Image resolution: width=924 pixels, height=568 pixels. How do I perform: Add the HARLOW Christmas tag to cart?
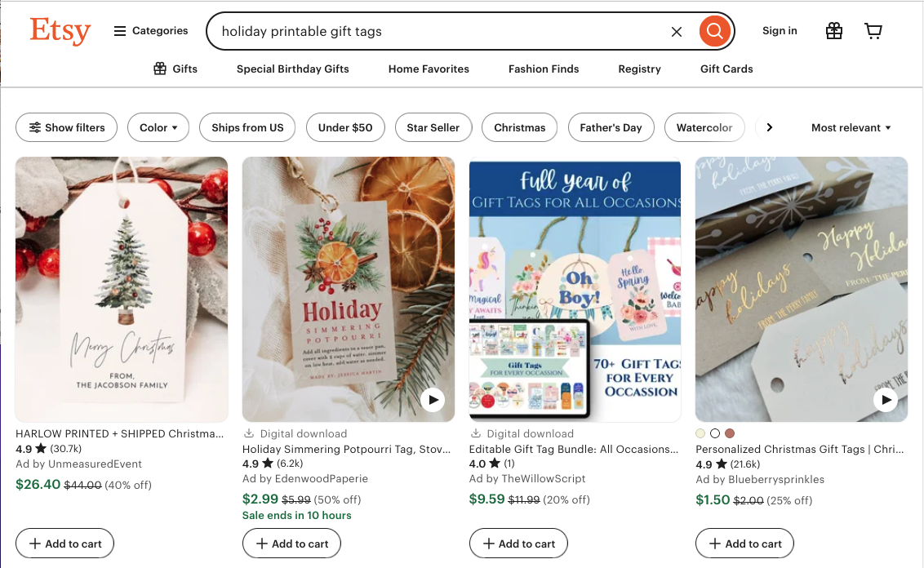[64, 543]
